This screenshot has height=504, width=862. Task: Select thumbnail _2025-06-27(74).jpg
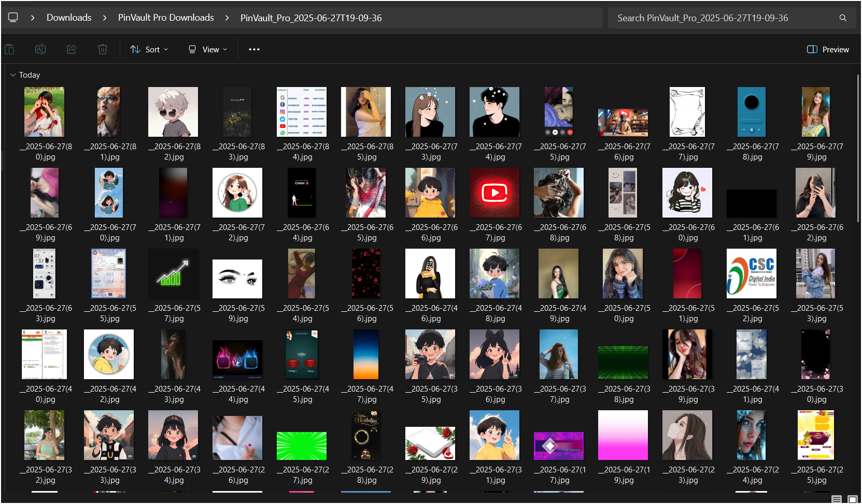point(494,112)
